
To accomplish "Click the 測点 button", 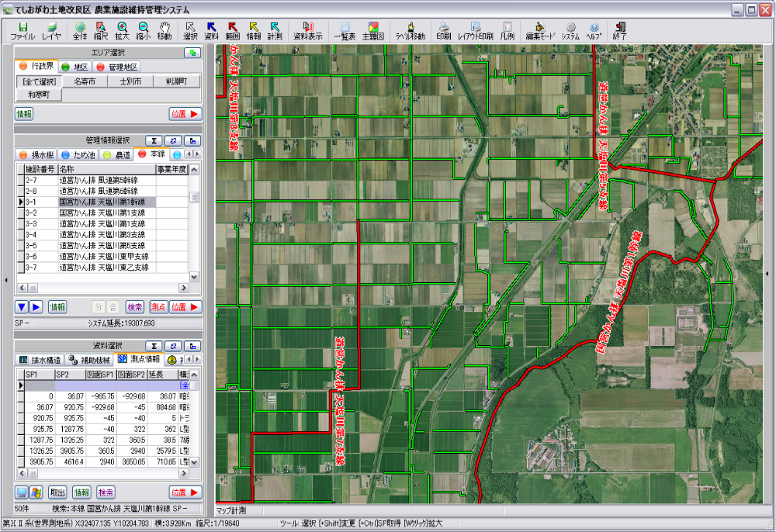I will coord(158,307).
